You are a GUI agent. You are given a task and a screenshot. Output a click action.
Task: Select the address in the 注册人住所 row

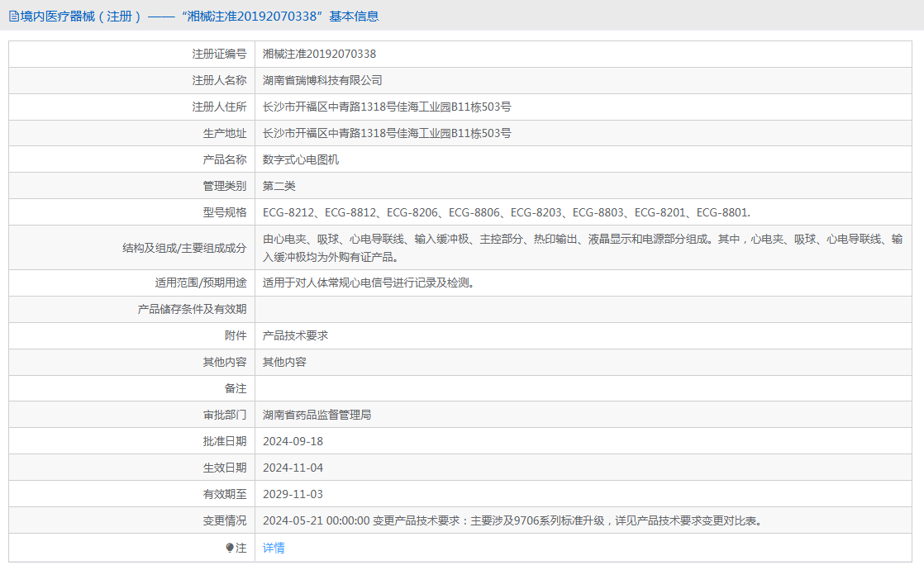coord(387,107)
